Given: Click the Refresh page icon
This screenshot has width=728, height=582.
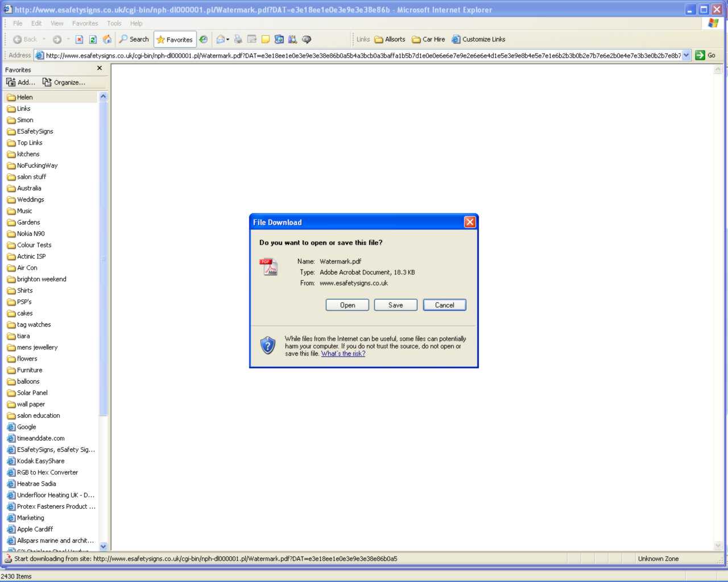Looking at the screenshot, I should 93,39.
